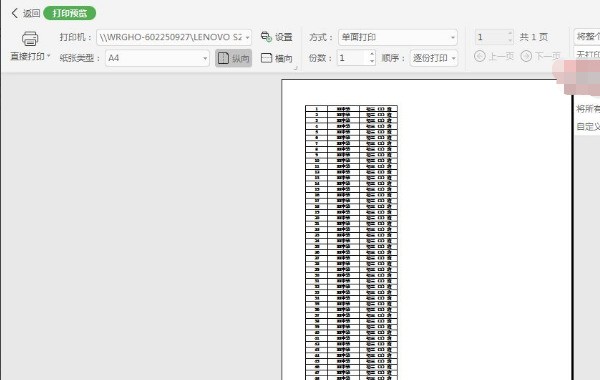Select the 打印预览 tab

70,13
